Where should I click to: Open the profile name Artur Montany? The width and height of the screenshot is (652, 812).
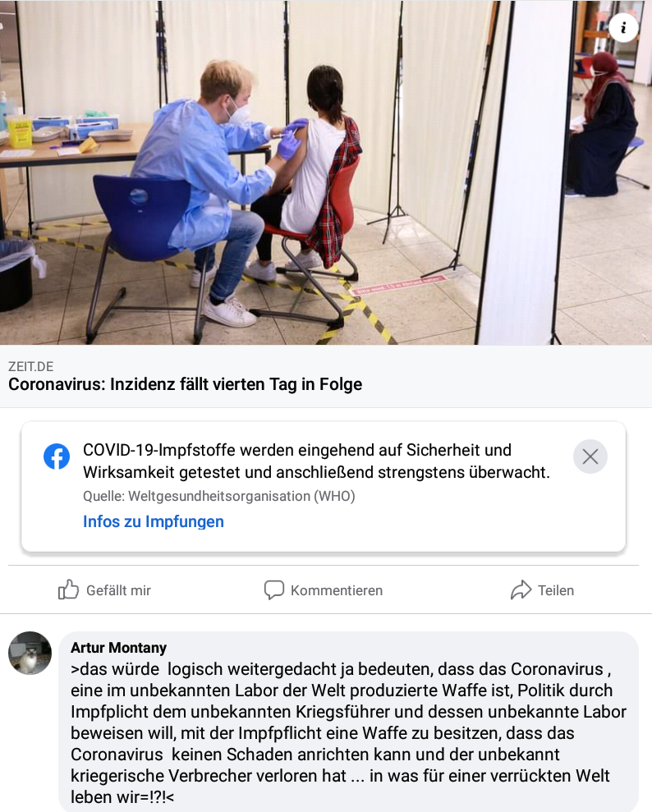118,647
